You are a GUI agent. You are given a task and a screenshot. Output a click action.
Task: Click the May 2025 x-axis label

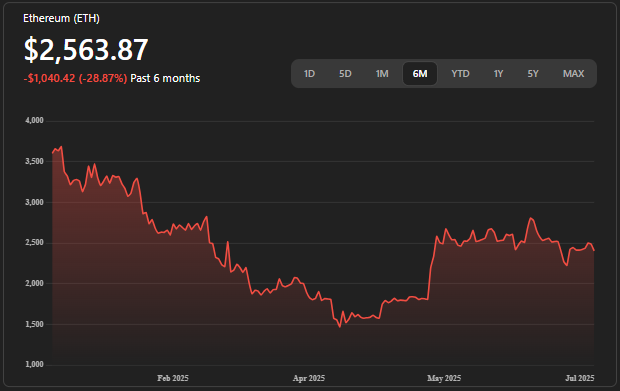click(444, 378)
